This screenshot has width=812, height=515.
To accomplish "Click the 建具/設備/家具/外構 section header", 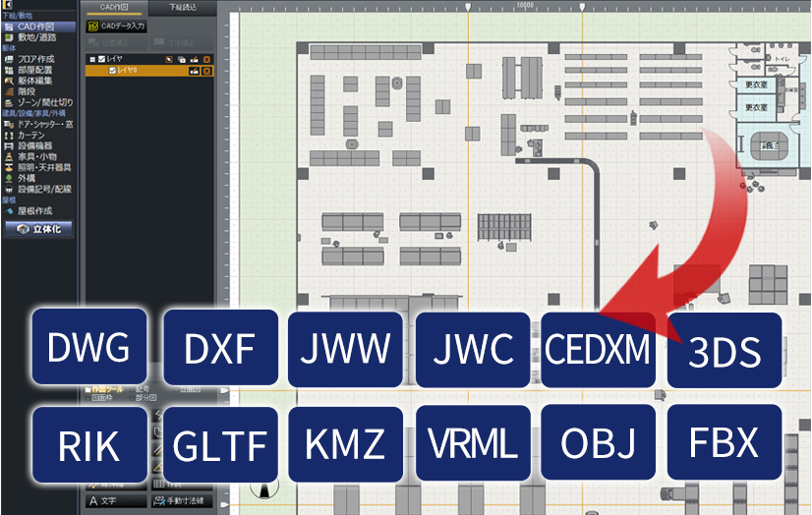I will click(x=33, y=113).
